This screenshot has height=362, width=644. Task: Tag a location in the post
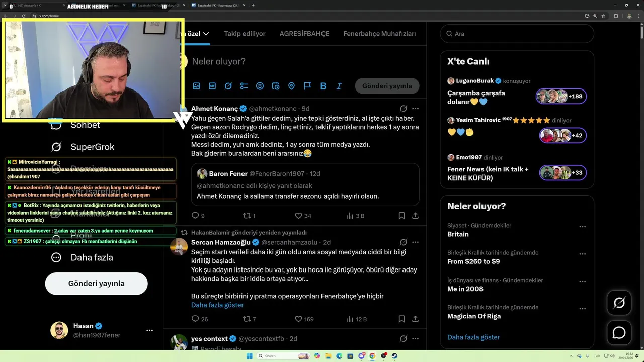[x=291, y=86]
